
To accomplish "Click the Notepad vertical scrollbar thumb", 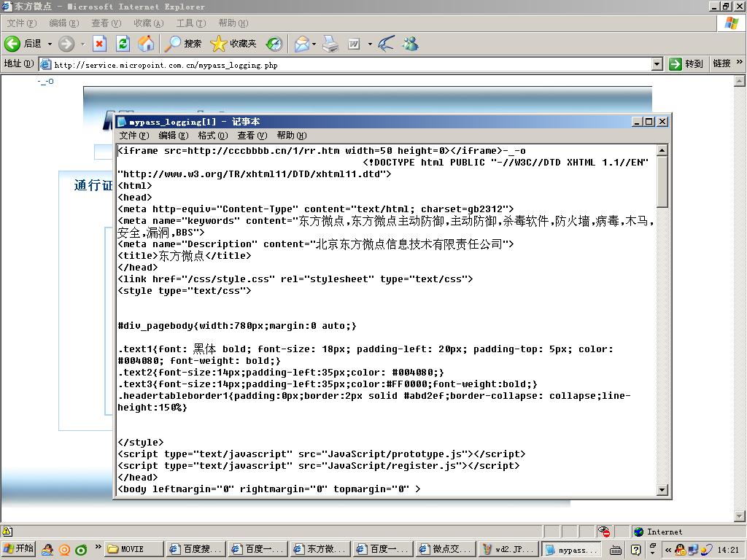I will pyautogui.click(x=662, y=182).
